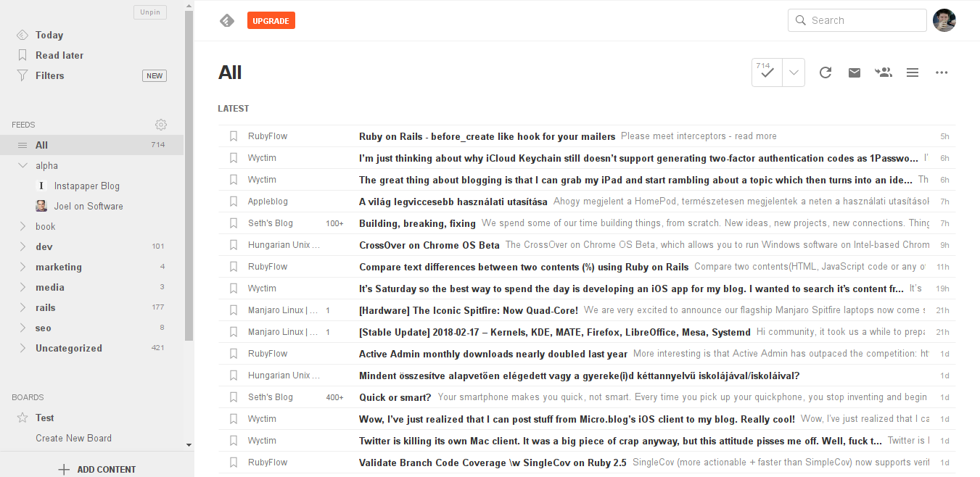
Task: Bookmark the 'iCloud Keychain' Wyctim article
Action: click(x=234, y=158)
